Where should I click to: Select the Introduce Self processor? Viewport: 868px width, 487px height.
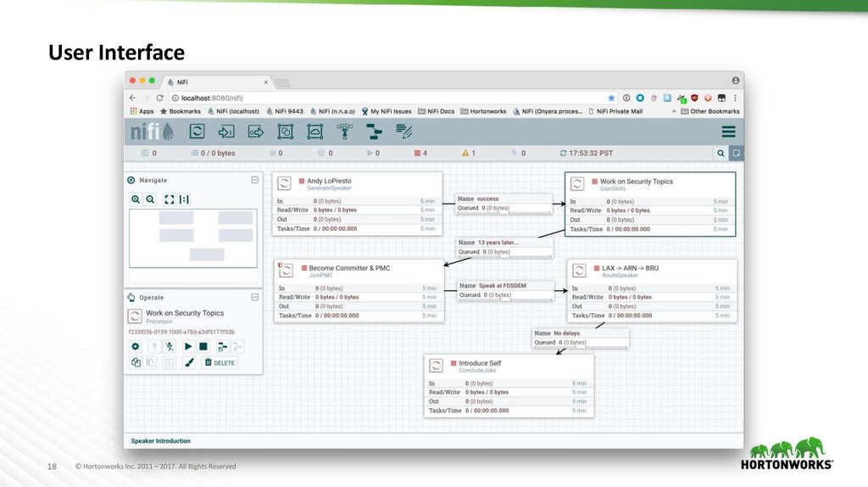tap(509, 386)
